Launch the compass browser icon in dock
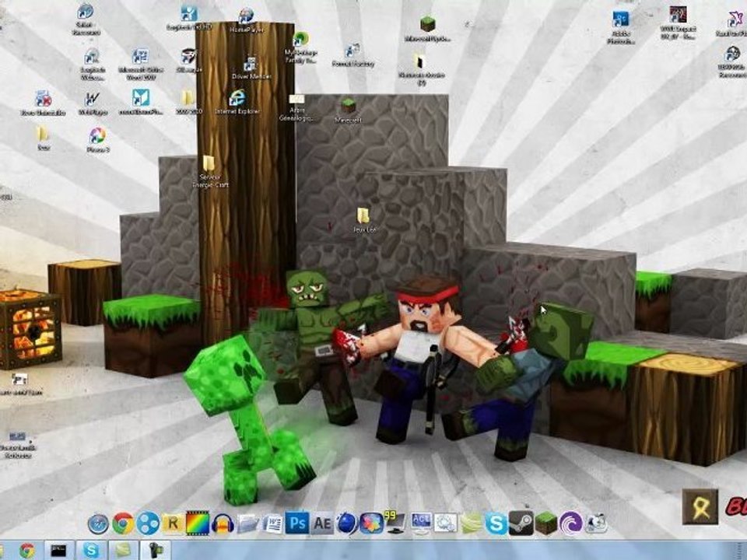This screenshot has height=560, width=747. coord(98,523)
